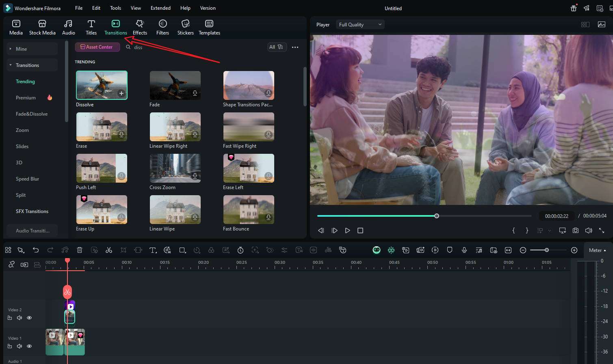Split clip with the scissors tool
The width and height of the screenshot is (613, 364).
coord(109,250)
